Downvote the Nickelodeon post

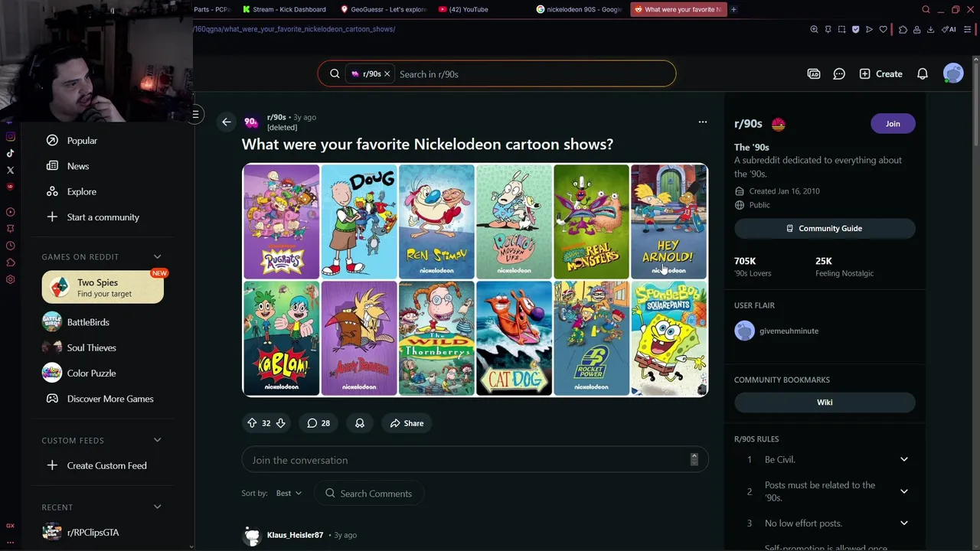pos(281,423)
